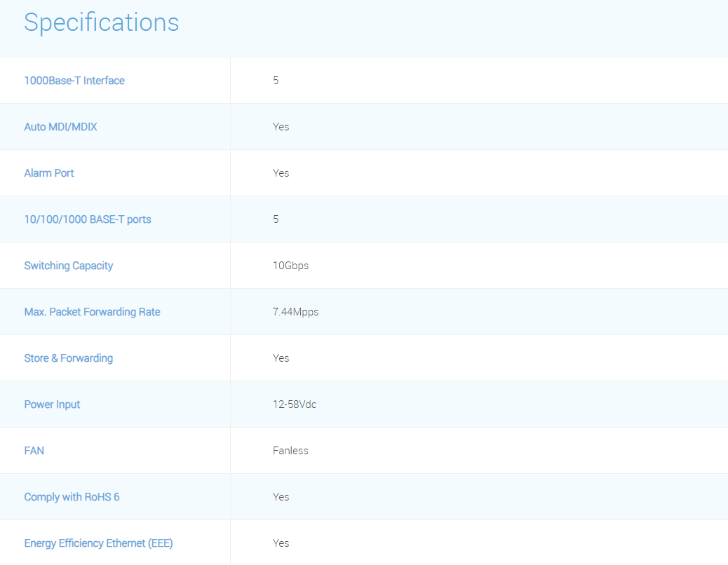Select the Max. Packet Forwarding Rate label

92,312
